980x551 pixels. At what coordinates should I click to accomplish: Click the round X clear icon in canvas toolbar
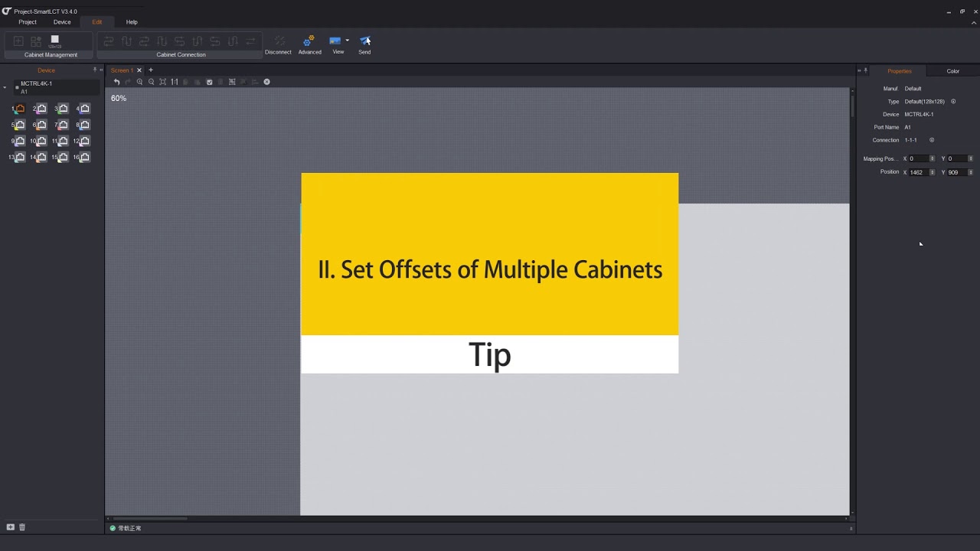[266, 82]
